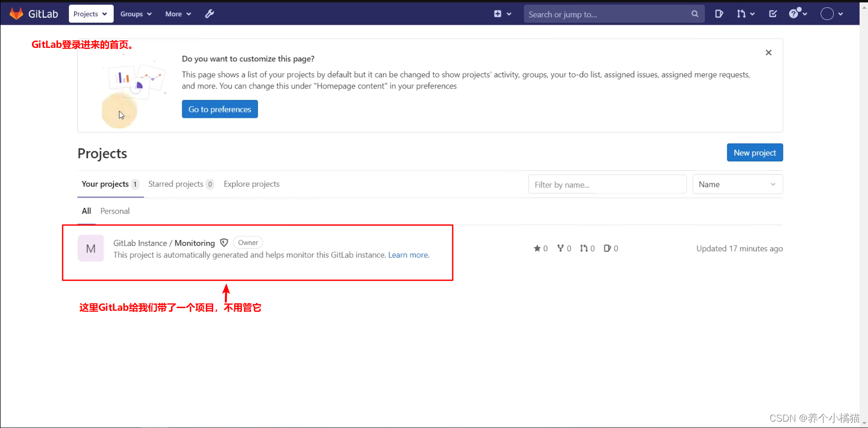Image resolution: width=868 pixels, height=428 pixels.
Task: Open the Projects dropdown in navbar
Action: [91, 14]
